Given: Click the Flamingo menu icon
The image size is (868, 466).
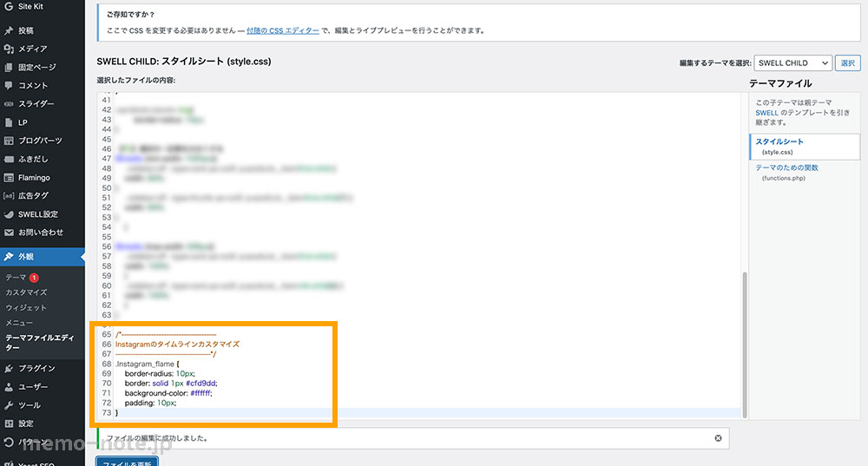Looking at the screenshot, I should coord(9,178).
